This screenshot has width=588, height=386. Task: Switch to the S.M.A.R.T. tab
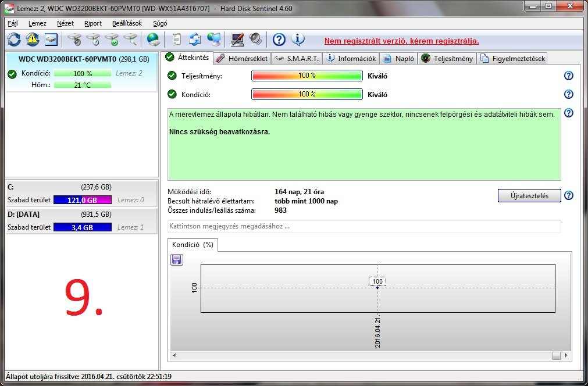click(x=297, y=59)
